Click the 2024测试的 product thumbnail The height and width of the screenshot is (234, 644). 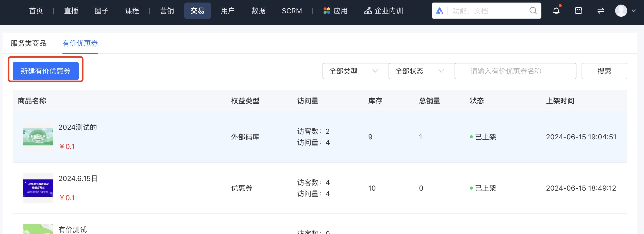tap(38, 137)
